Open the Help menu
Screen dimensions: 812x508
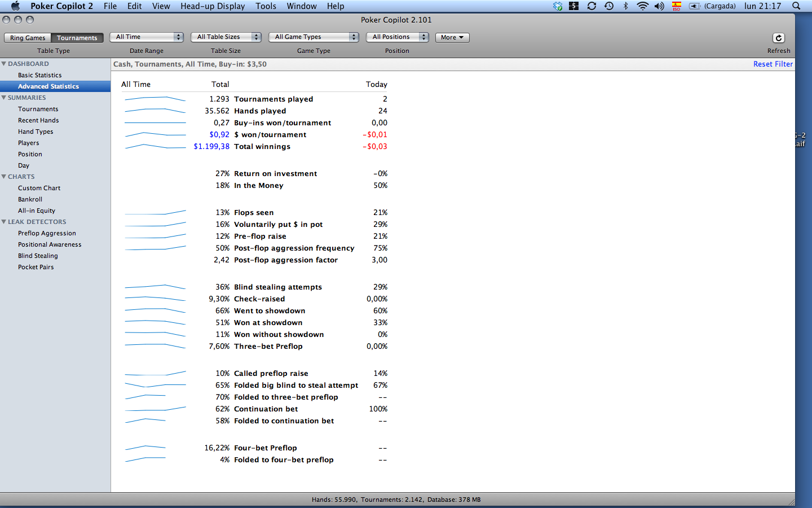336,6
